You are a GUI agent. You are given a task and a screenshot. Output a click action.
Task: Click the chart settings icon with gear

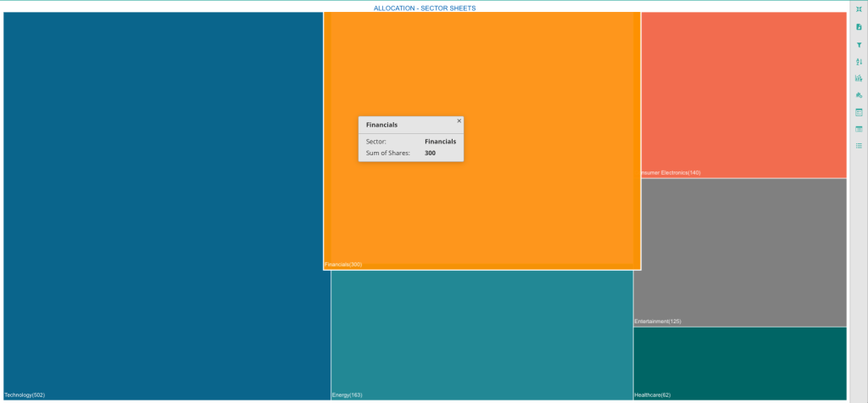pos(859,95)
